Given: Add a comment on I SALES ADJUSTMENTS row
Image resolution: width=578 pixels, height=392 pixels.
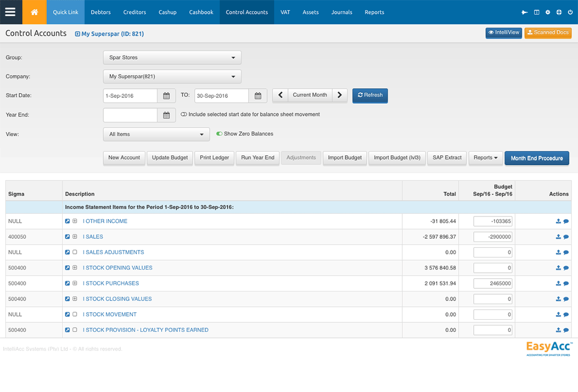Looking at the screenshot, I should point(566,252).
